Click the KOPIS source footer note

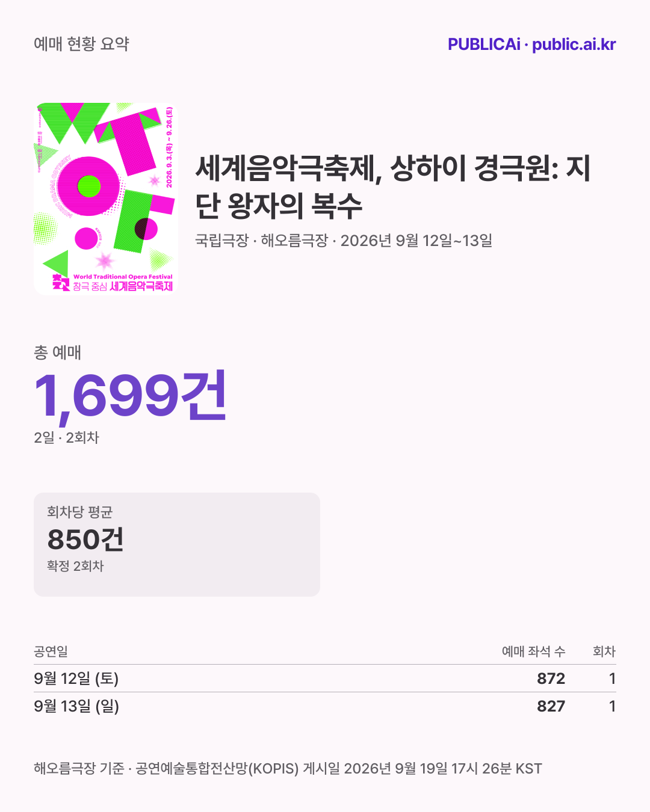point(288,769)
